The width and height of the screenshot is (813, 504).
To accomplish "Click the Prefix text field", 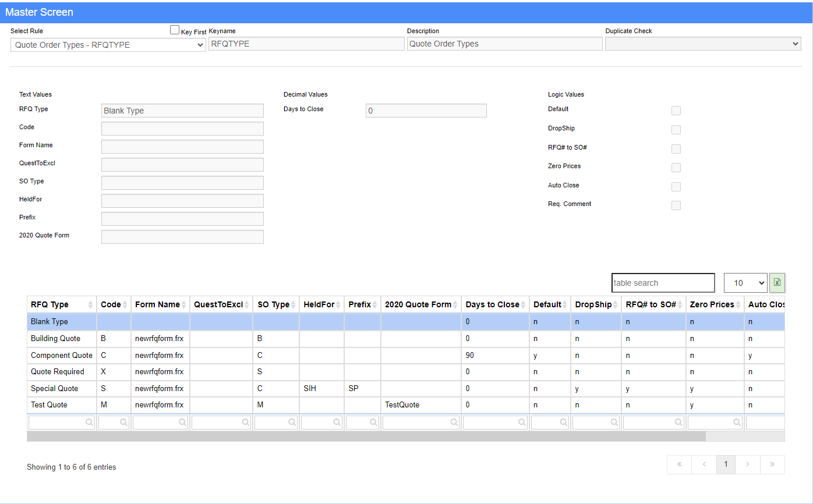I will point(182,219).
